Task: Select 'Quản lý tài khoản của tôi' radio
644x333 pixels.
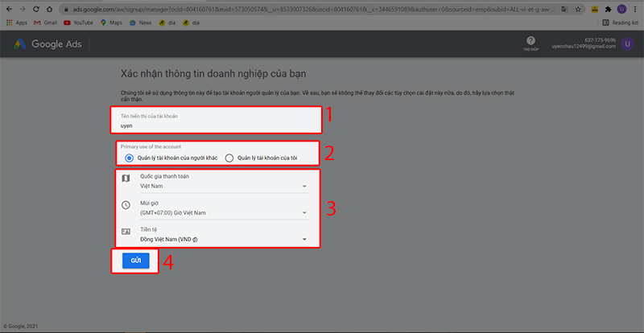Action: 229,158
